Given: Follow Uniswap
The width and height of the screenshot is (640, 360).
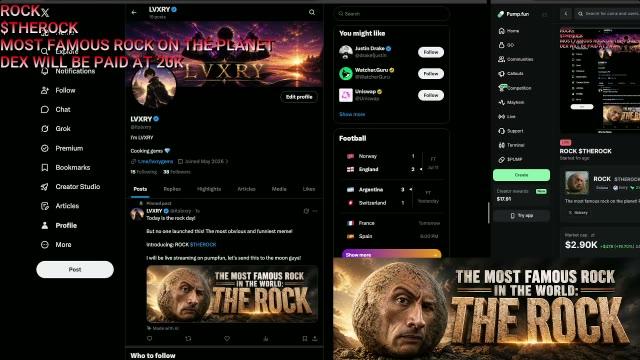Looking at the screenshot, I should click(431, 96).
